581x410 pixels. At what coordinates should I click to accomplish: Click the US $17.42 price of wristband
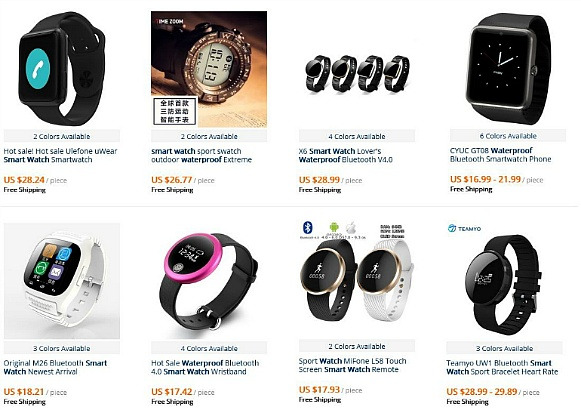tap(172, 392)
